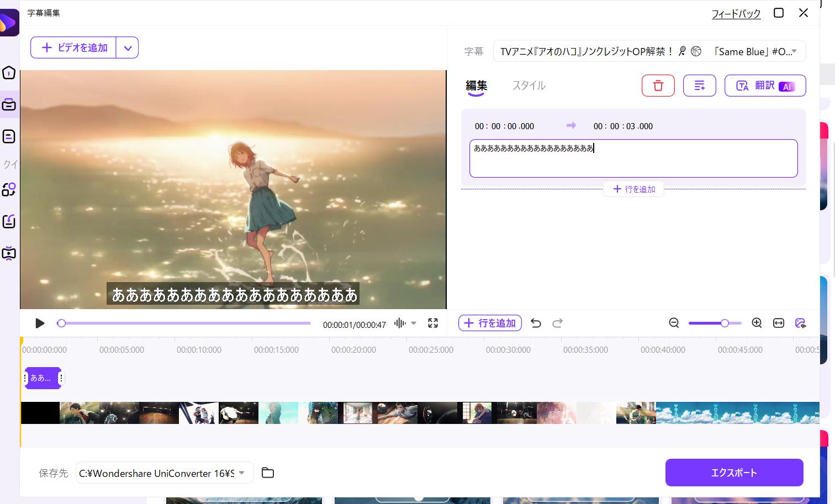The height and width of the screenshot is (504, 835).
Task: Expand the waveform dropdown arrow
Action: pos(414,323)
